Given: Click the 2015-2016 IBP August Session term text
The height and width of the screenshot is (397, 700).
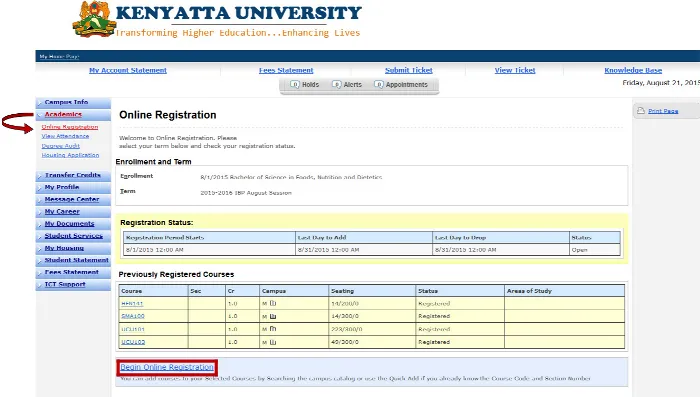Looking at the screenshot, I should 246,193.
